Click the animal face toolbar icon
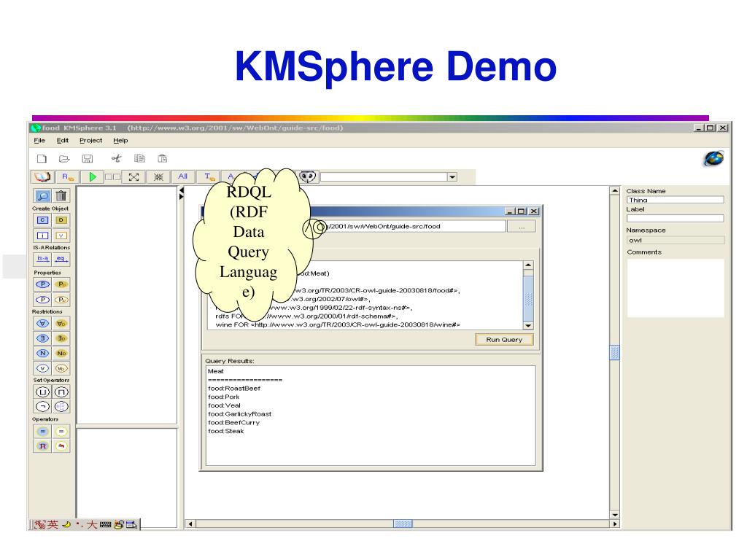 (308, 176)
